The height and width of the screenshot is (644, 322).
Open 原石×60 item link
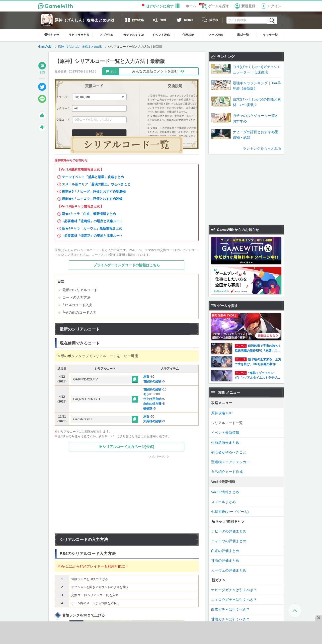(146, 377)
